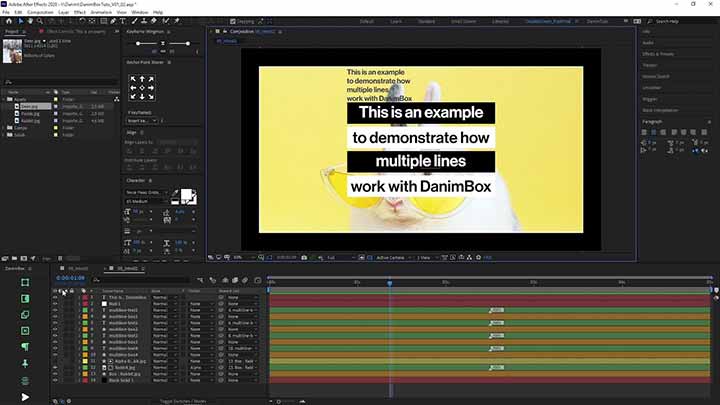Viewport: 720px width, 405px height.
Task: Toggle the Snapping checkbox
Action: pos(233,21)
